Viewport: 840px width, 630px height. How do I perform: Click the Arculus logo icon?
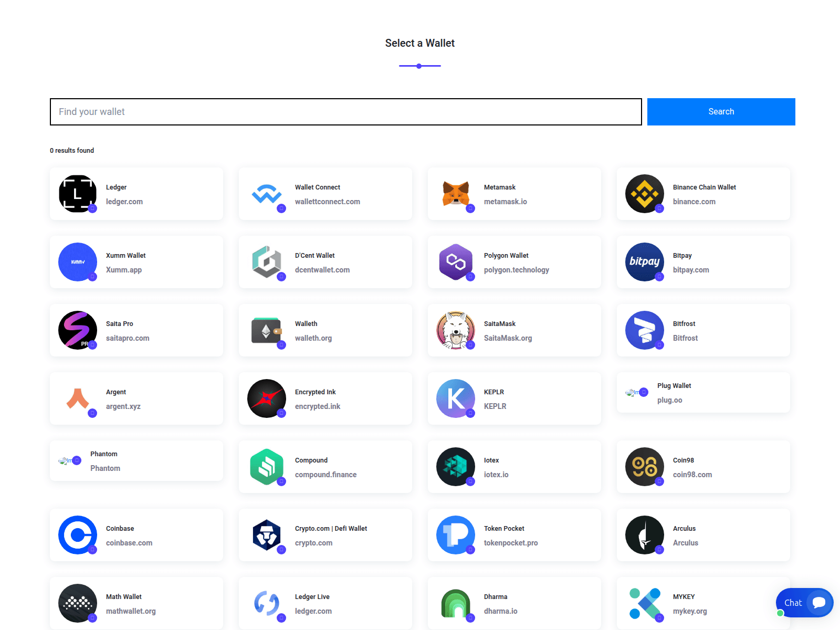click(x=645, y=535)
